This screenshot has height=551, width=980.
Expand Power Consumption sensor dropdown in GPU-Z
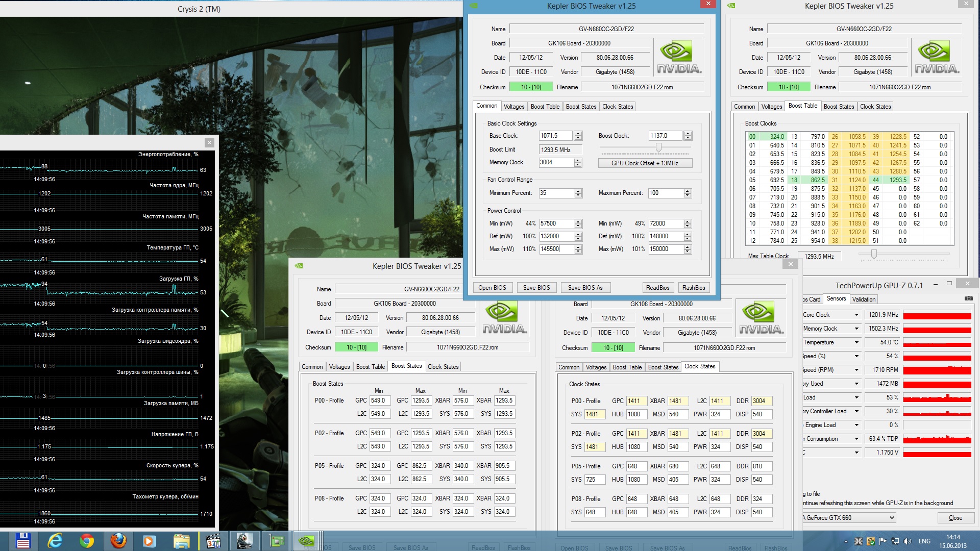[856, 439]
